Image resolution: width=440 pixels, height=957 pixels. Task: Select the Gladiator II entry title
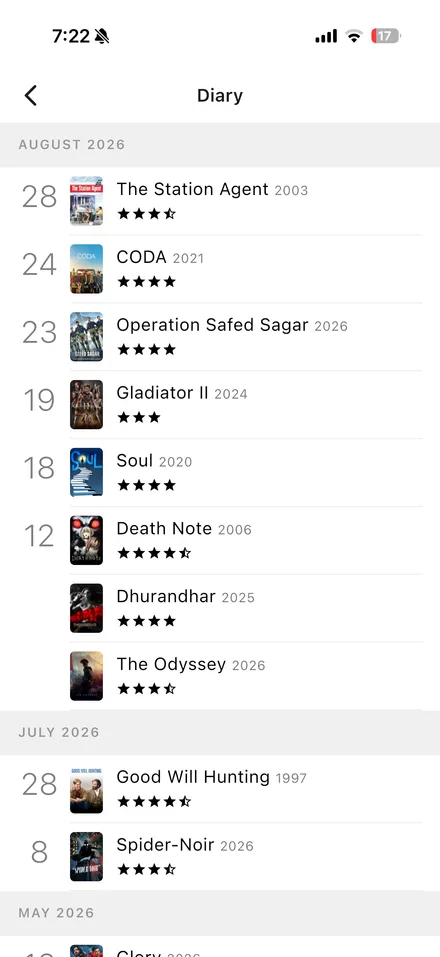click(x=162, y=392)
